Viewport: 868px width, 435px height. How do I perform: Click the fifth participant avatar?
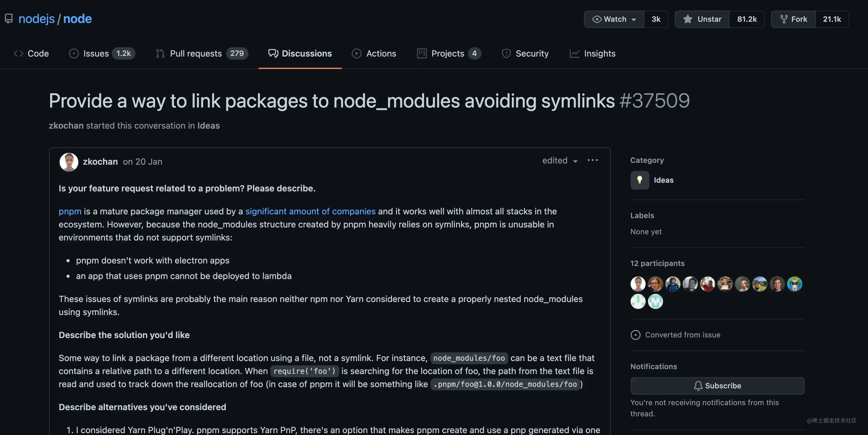point(708,284)
